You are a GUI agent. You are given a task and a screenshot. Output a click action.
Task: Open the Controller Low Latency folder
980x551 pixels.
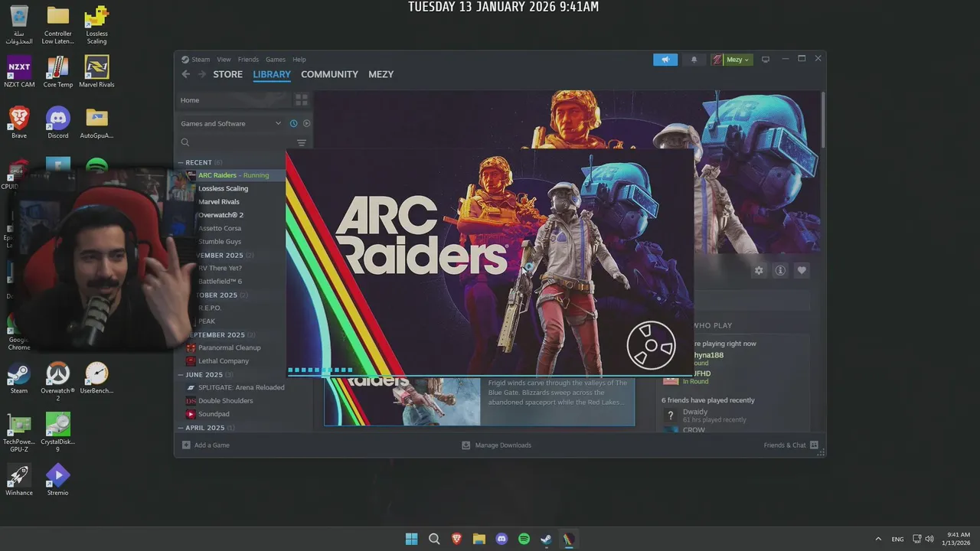pyautogui.click(x=58, y=24)
